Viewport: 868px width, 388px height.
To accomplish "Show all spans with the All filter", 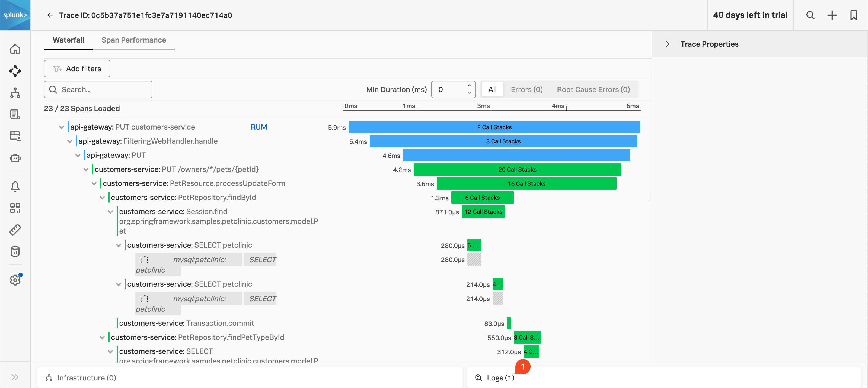I will [x=492, y=89].
